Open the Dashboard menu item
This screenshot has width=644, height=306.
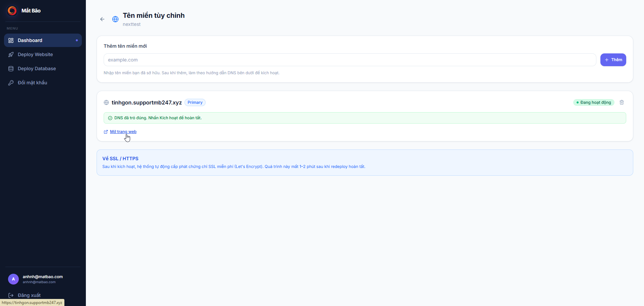[x=43, y=40]
